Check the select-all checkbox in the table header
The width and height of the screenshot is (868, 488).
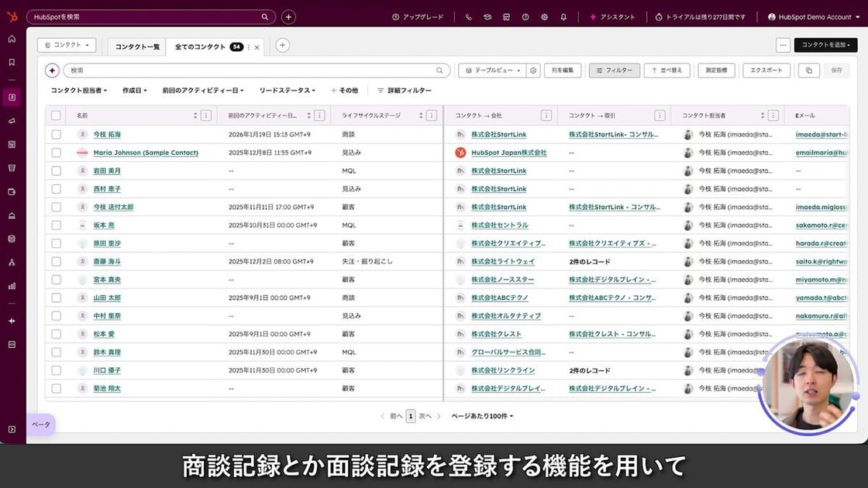point(56,115)
